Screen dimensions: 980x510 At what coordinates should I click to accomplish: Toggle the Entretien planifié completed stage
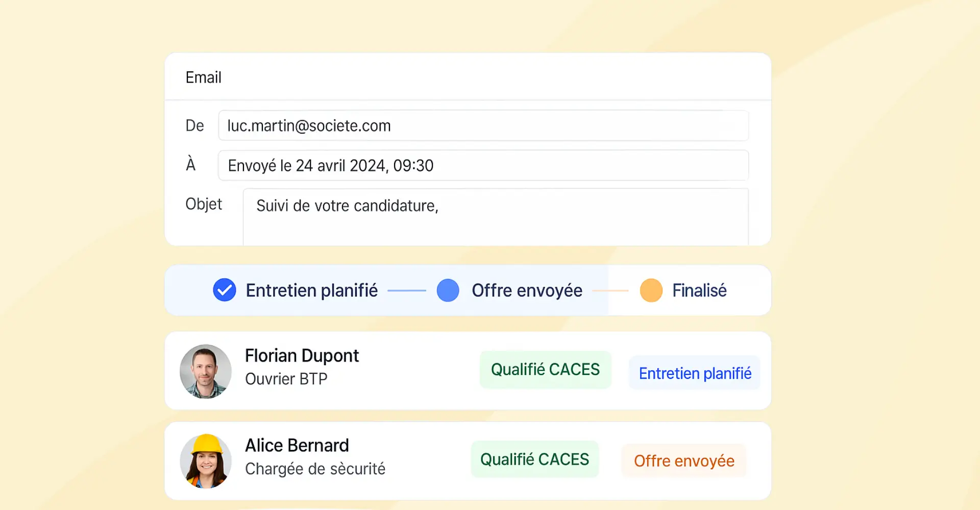pyautogui.click(x=312, y=290)
